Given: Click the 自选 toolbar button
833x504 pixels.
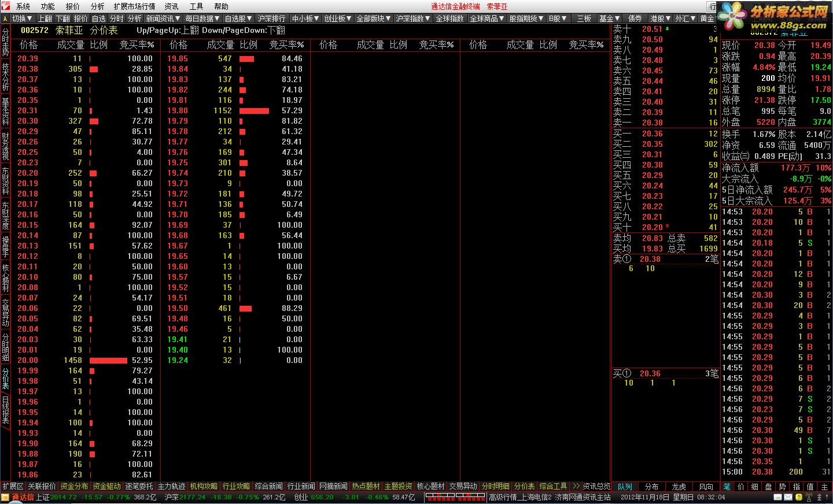Looking at the screenshot, I should pyautogui.click(x=99, y=18).
